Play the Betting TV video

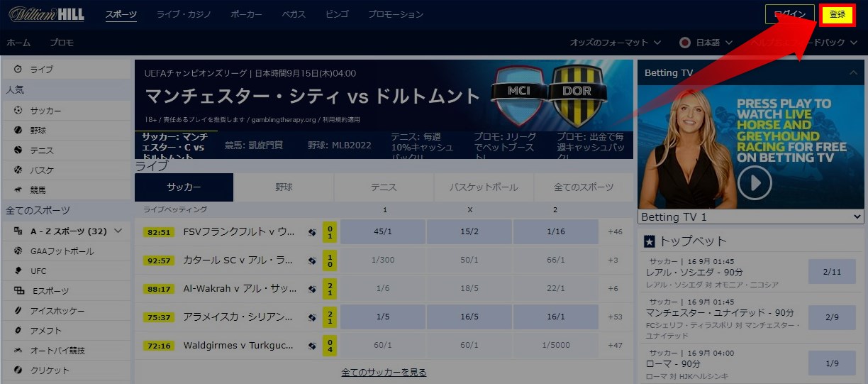tap(754, 183)
